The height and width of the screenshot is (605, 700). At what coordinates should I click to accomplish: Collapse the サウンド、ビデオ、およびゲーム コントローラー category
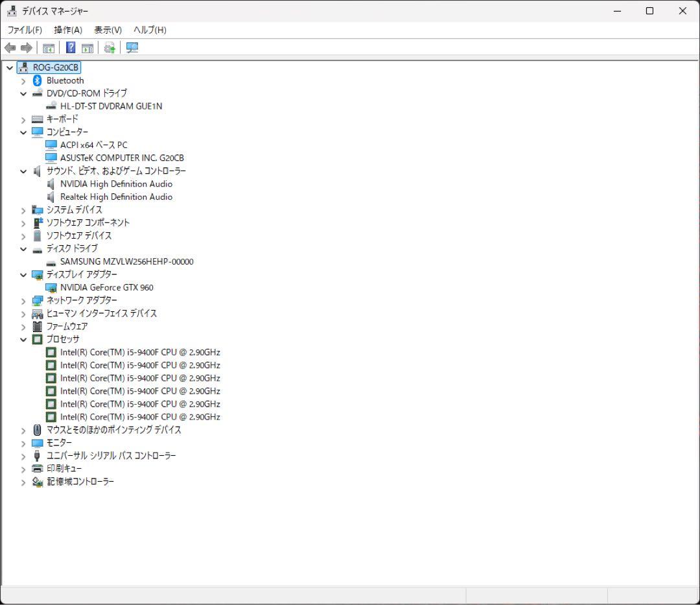tap(23, 171)
